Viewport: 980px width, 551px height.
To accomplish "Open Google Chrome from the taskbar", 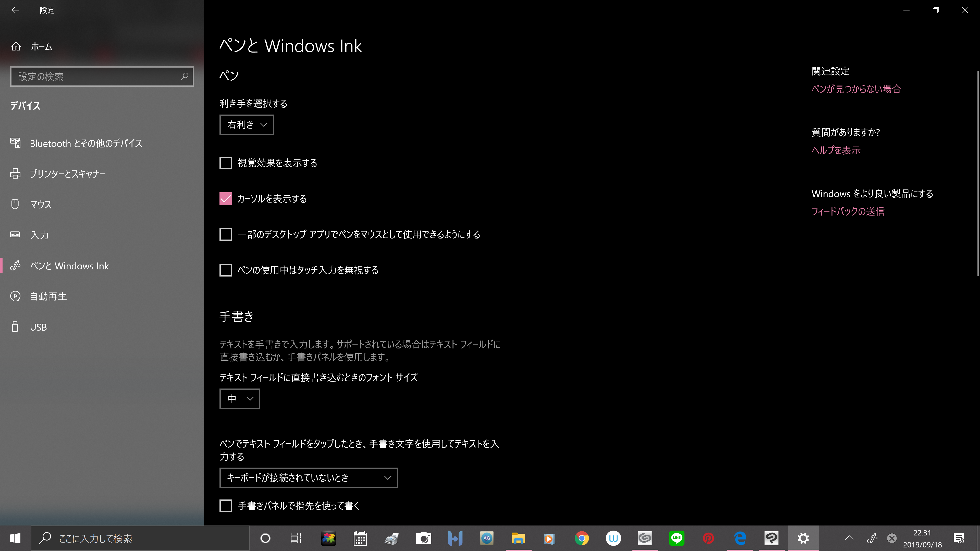I will [x=581, y=538].
